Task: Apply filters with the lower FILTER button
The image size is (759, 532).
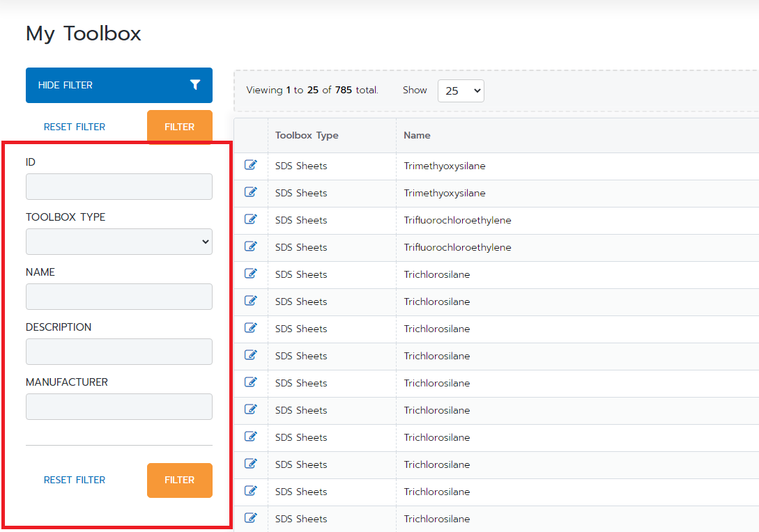Action: (180, 480)
